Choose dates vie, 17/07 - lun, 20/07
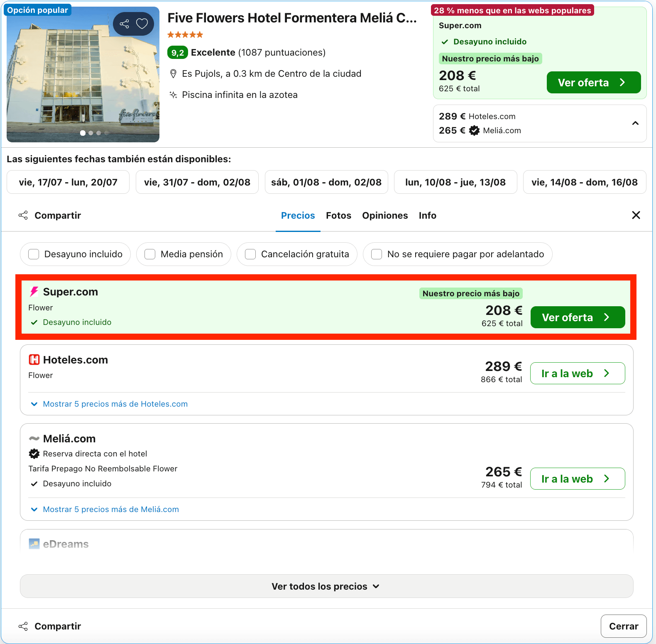Viewport: 656px width, 644px height. [68, 182]
